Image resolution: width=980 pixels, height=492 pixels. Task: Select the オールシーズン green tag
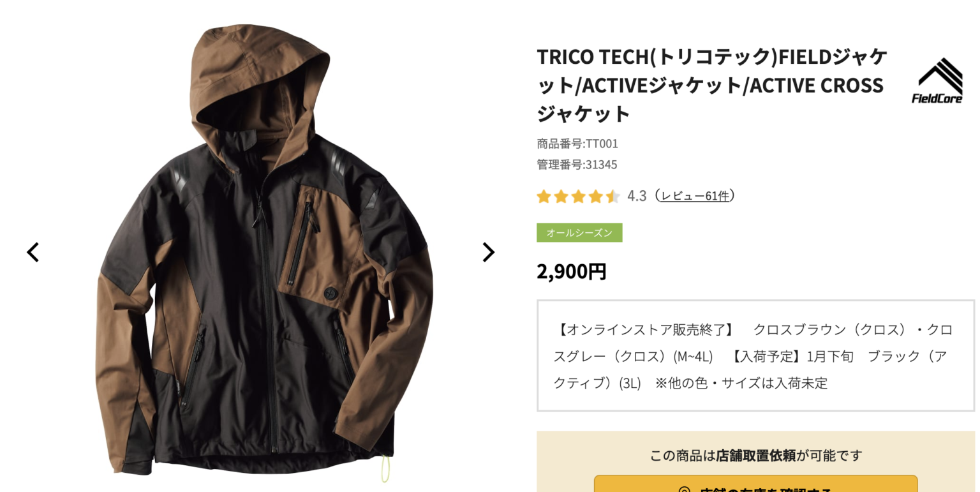point(579,233)
